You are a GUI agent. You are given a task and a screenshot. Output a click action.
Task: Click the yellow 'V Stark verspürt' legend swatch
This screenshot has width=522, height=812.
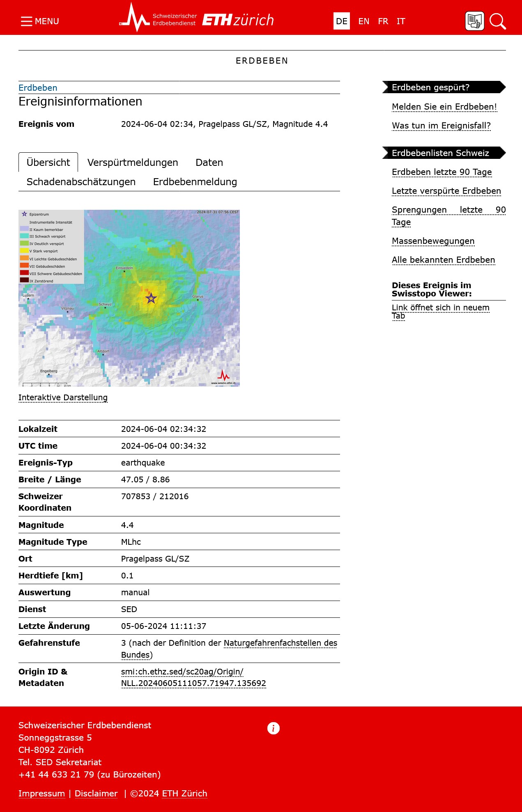(24, 250)
